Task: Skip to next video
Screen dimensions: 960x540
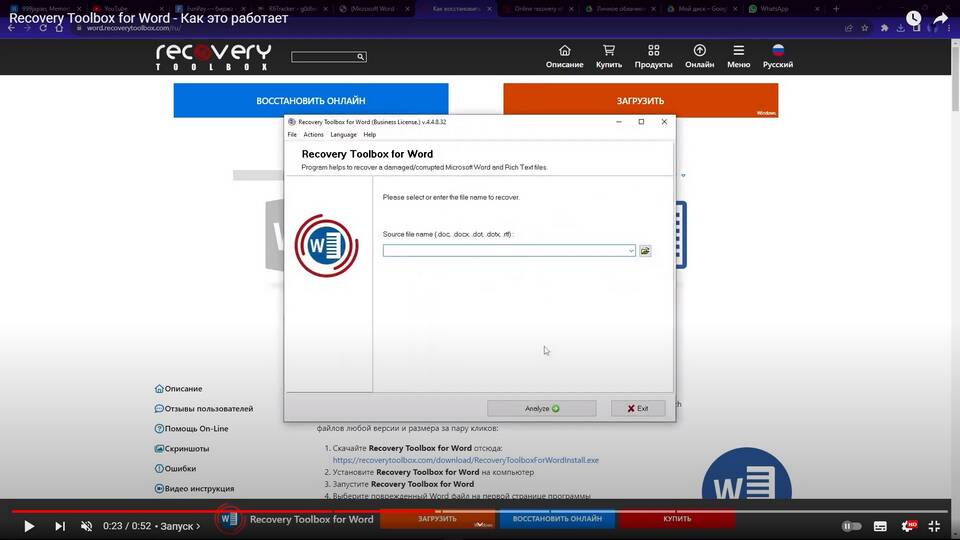Action: pyautogui.click(x=59, y=526)
